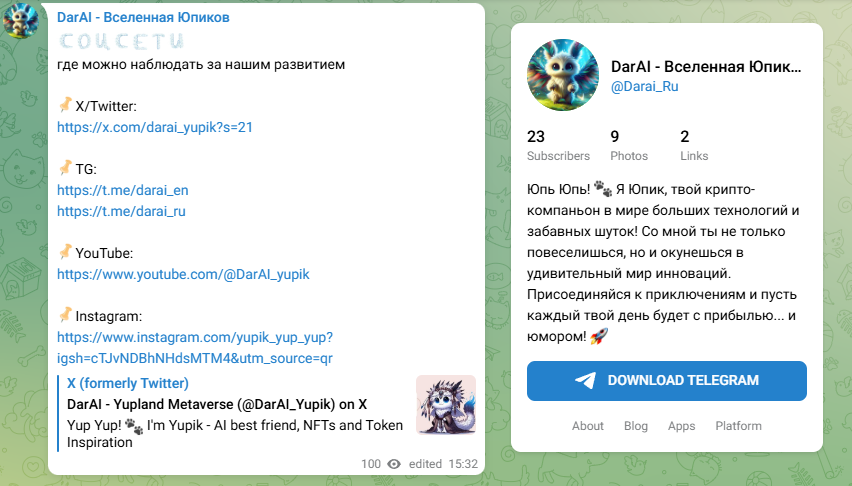852x486 pixels.
Task: Click the paper plane icon on Download button
Action: point(585,380)
